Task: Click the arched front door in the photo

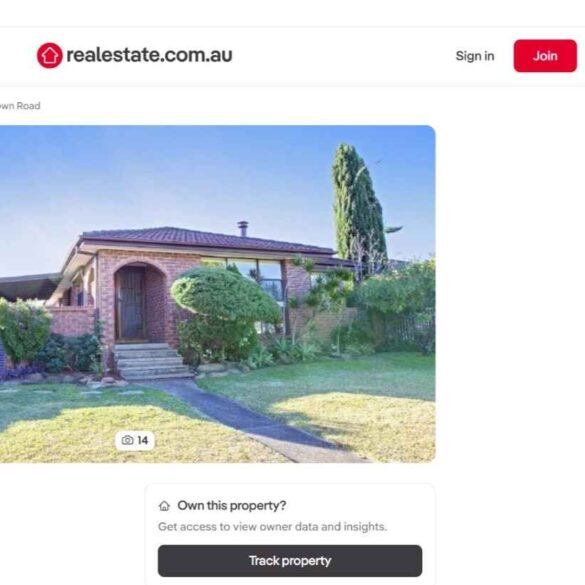Action: pyautogui.click(x=131, y=303)
